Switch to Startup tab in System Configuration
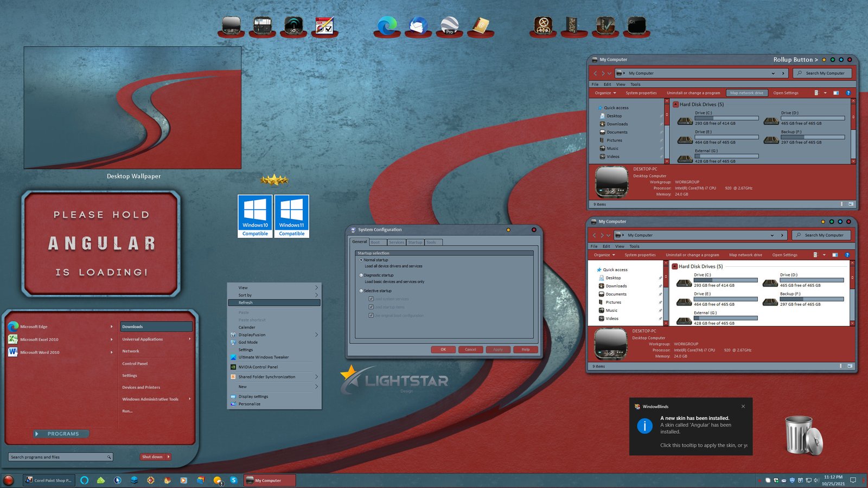The width and height of the screenshot is (868, 488). pyautogui.click(x=415, y=242)
